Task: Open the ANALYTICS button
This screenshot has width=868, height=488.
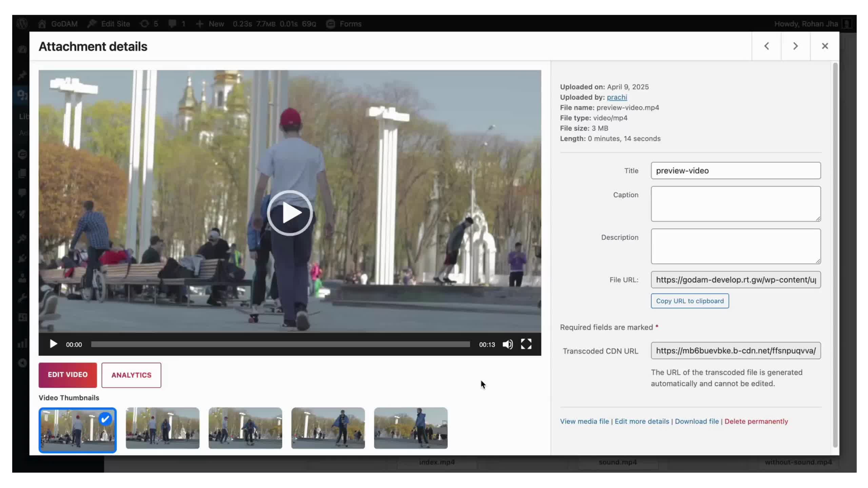Action: coord(131,375)
